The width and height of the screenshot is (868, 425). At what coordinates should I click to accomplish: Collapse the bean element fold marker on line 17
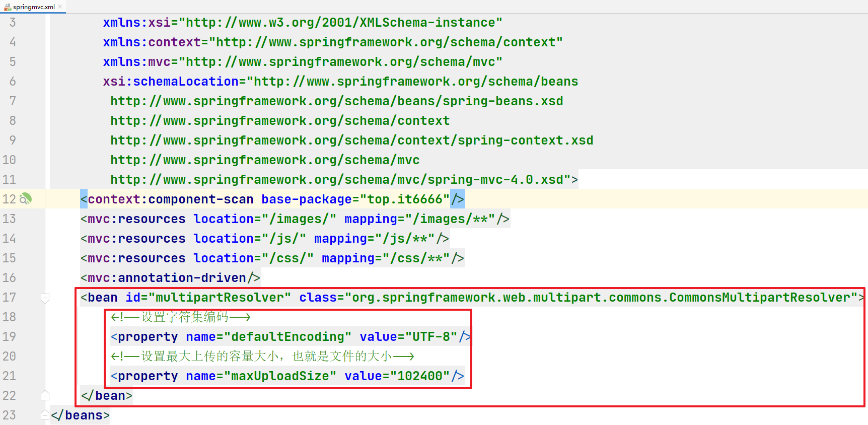click(x=45, y=298)
